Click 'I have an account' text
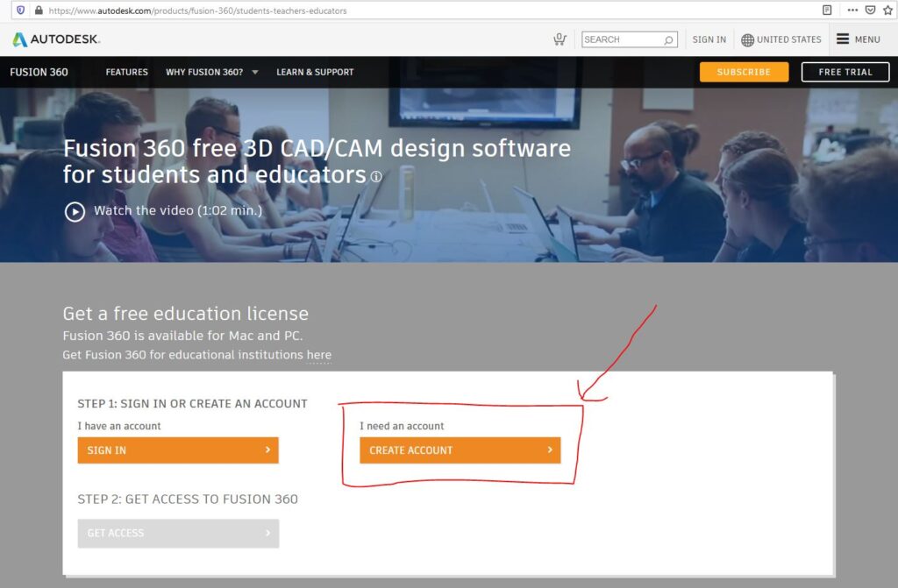The width and height of the screenshot is (898, 588). coord(119,426)
